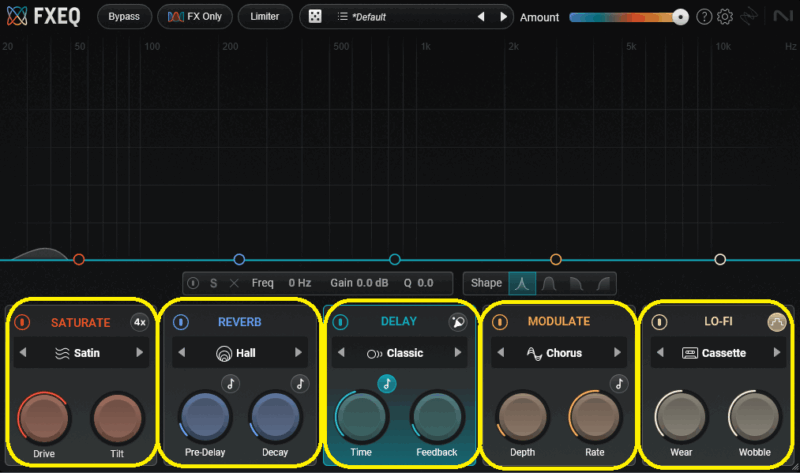Select the Delay module header
This screenshot has width=800, height=473.
click(399, 322)
